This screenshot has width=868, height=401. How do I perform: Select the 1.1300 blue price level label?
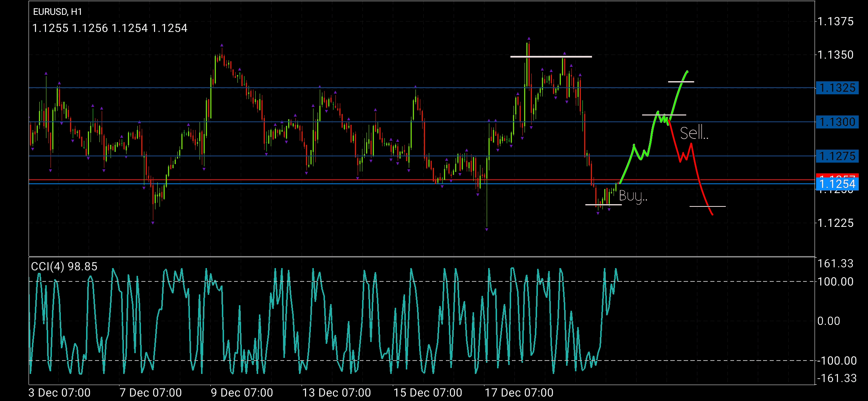pyautogui.click(x=837, y=122)
